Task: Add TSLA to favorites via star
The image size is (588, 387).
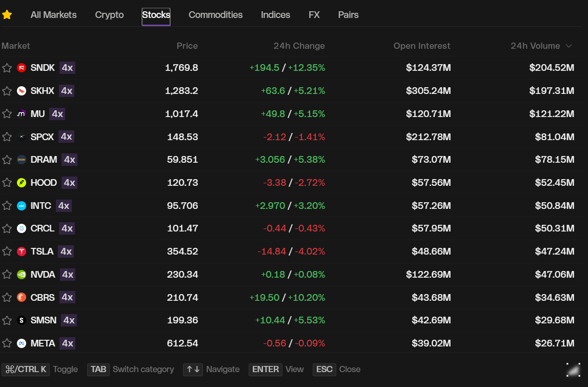Action: (7, 251)
